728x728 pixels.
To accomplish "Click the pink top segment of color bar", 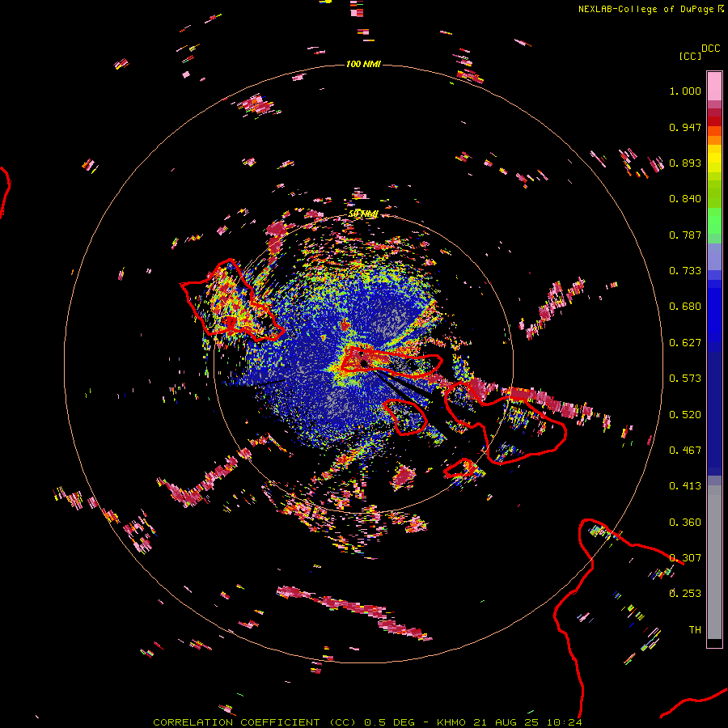I will click(x=714, y=87).
